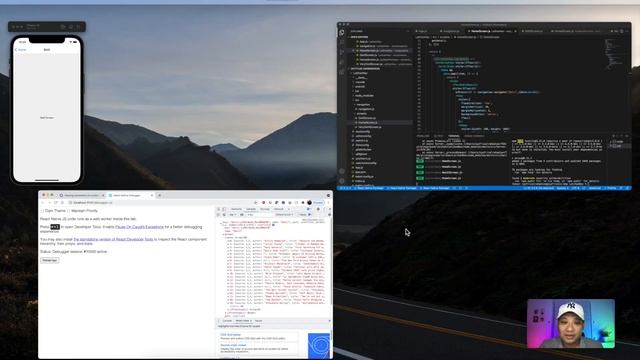Collapse the src folder in Explorer

click(357, 100)
